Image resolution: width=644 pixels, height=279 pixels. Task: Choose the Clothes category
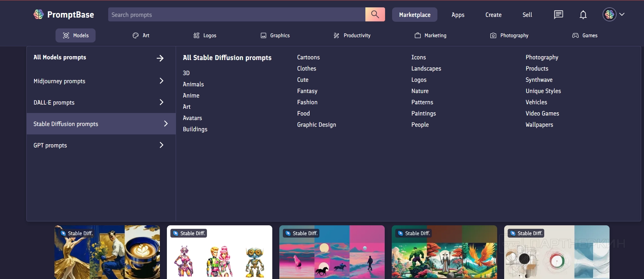307,68
